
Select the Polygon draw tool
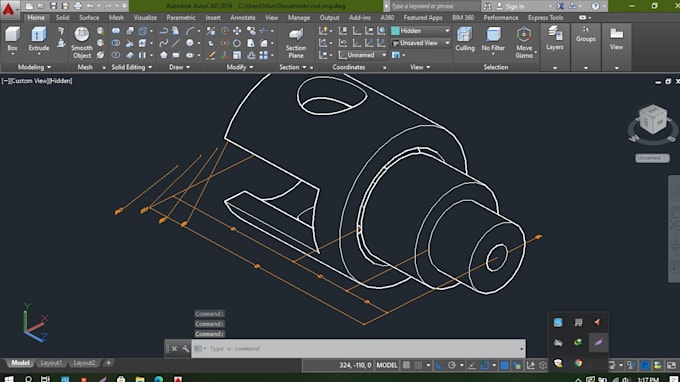coord(163,55)
